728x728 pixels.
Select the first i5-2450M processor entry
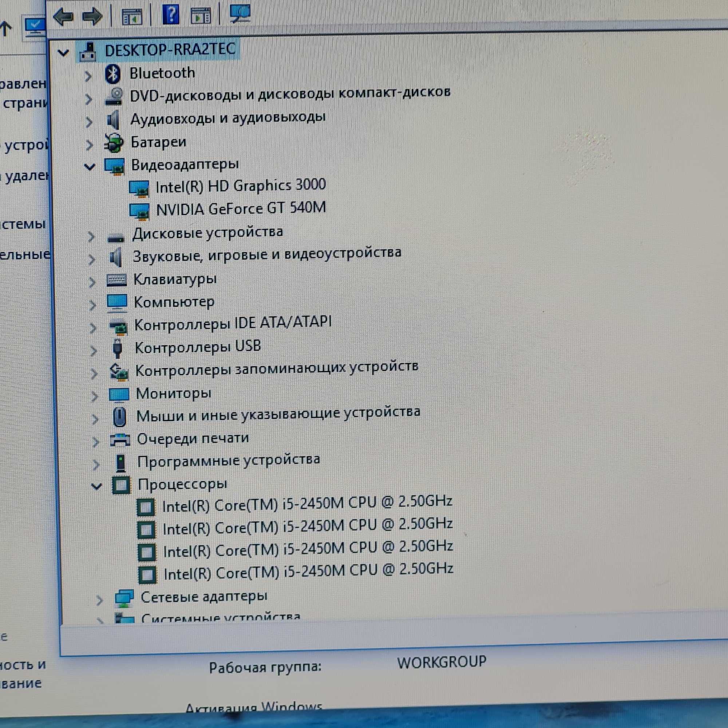(307, 504)
